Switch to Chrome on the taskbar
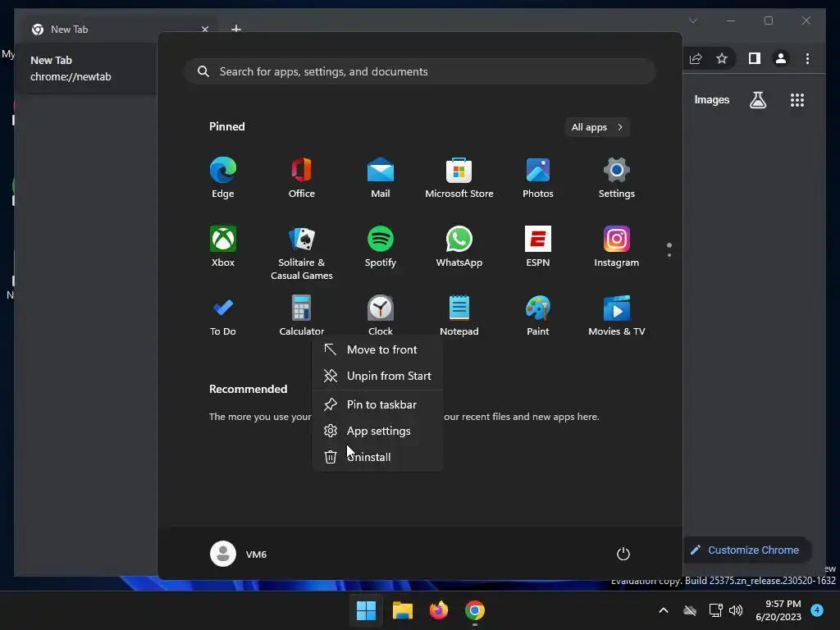840x630 pixels. click(x=475, y=610)
